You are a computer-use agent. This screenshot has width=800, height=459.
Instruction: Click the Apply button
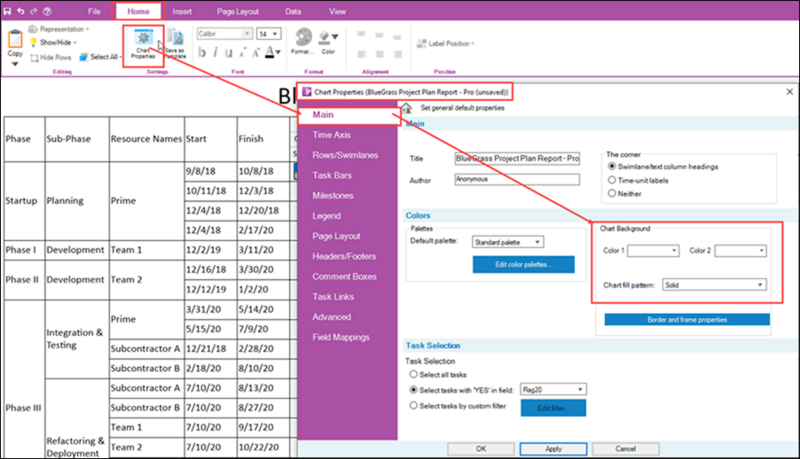pyautogui.click(x=554, y=449)
